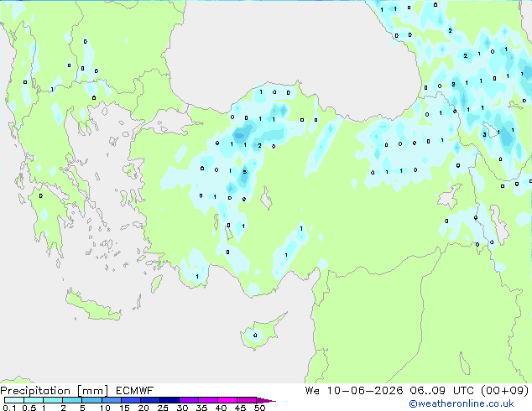The height and width of the screenshot is (411, 532).
Task: Click the 2–5 mm legend color swatch
Action: click(x=72, y=400)
